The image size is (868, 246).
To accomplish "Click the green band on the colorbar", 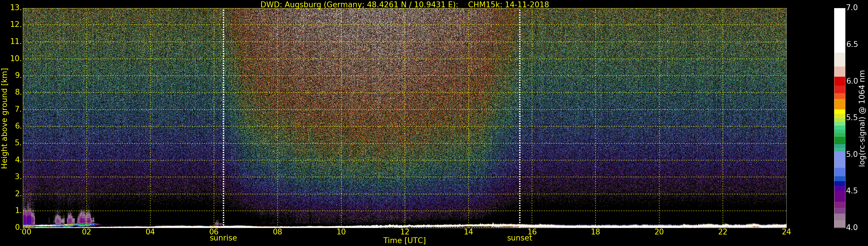I will pos(839,140).
